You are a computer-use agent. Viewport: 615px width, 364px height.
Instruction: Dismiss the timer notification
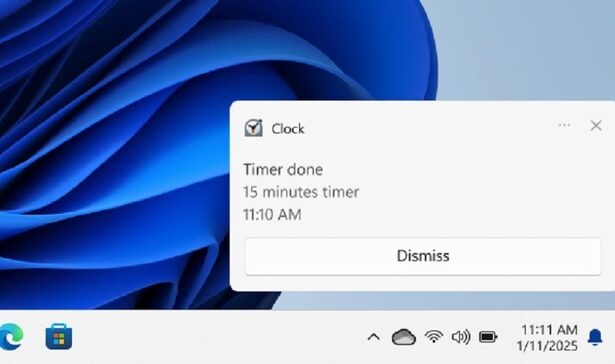coord(423,256)
